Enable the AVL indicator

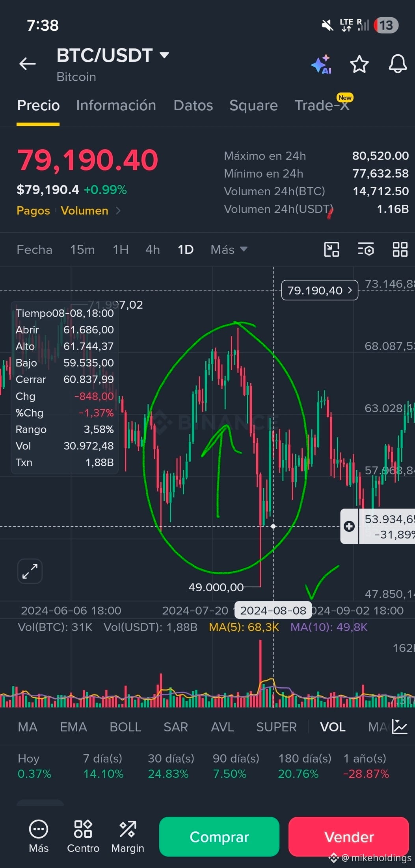pos(222,727)
